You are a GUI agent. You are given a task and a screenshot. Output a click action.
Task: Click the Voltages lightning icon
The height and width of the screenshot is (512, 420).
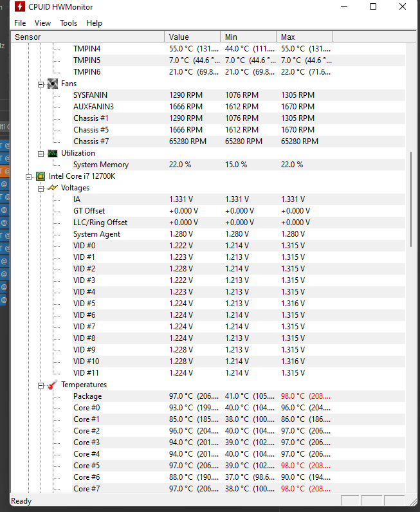click(53, 188)
